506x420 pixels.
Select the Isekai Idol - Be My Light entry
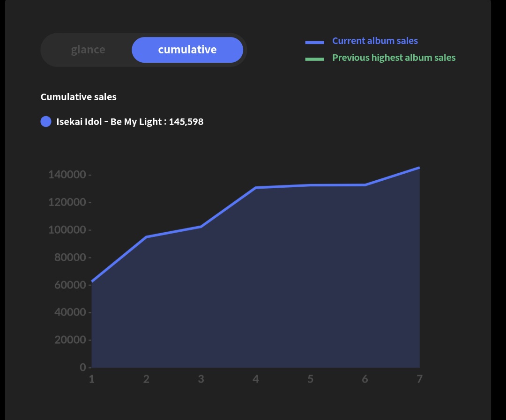pyautogui.click(x=130, y=122)
